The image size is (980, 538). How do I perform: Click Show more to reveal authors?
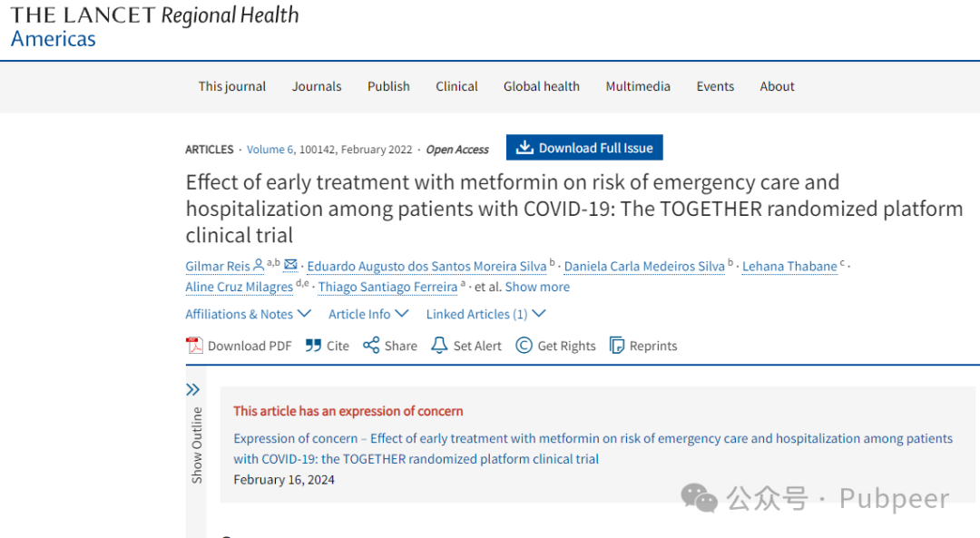pyautogui.click(x=537, y=287)
